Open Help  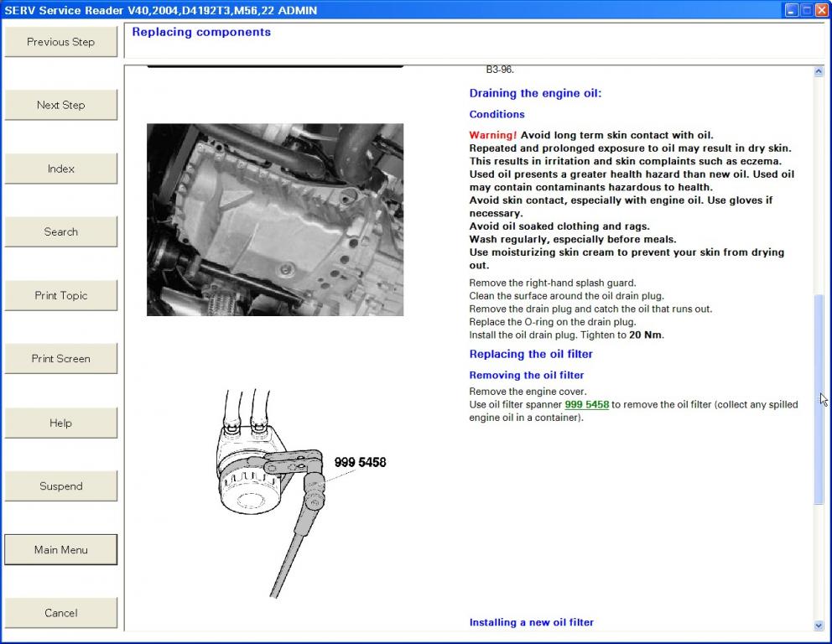[61, 423]
